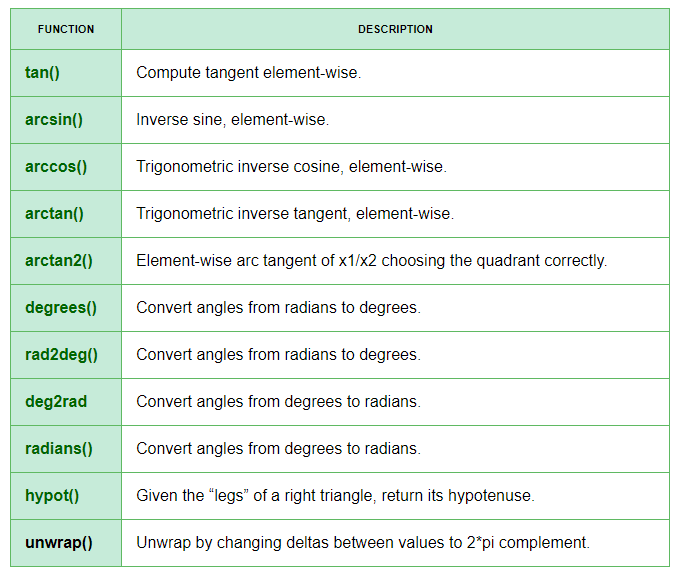Select the 'Inverse sine, element-wise' description
This screenshot has width=679, height=571.
(x=233, y=120)
